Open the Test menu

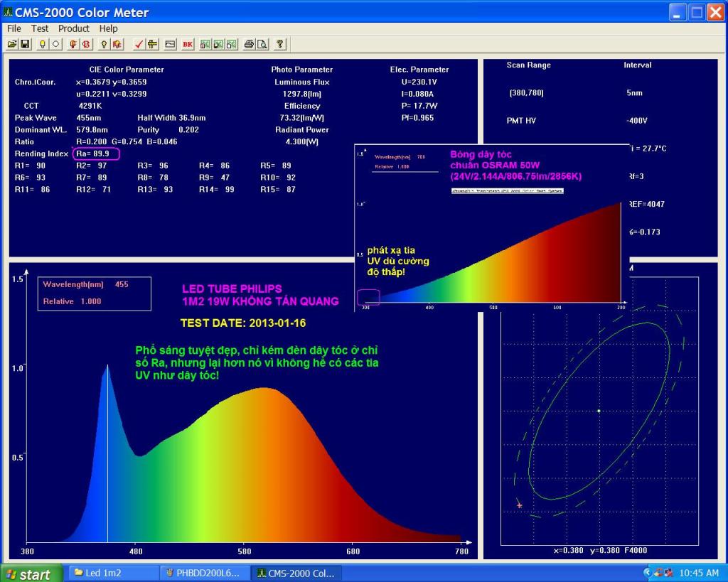tap(40, 28)
